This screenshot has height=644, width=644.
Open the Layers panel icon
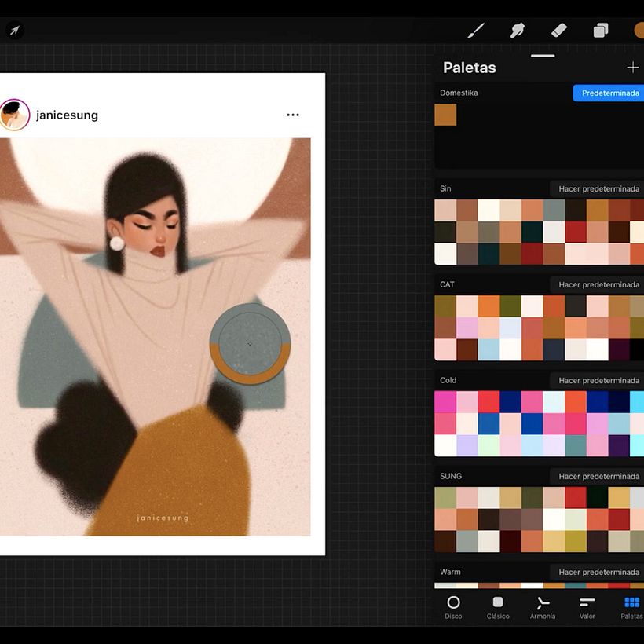coord(601,31)
